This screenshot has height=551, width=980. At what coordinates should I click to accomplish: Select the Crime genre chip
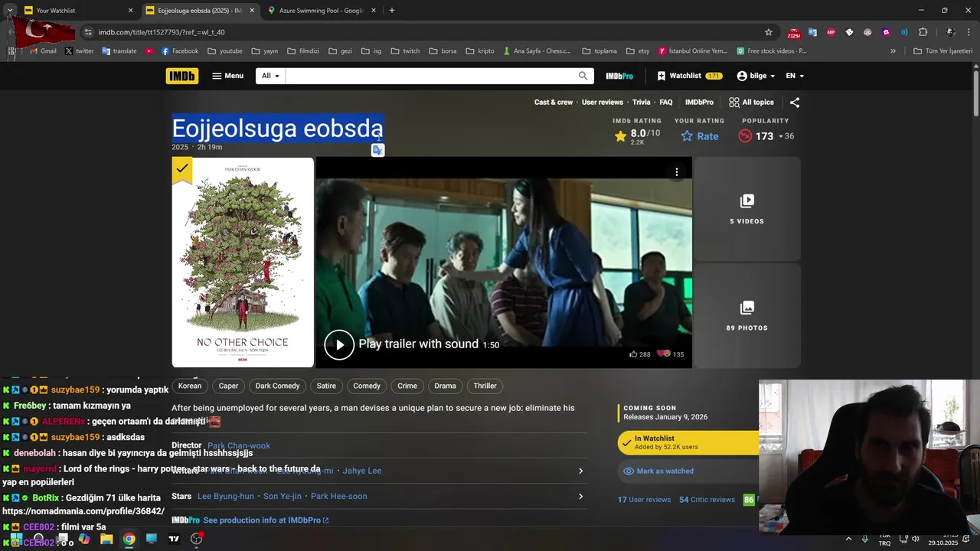pyautogui.click(x=407, y=386)
